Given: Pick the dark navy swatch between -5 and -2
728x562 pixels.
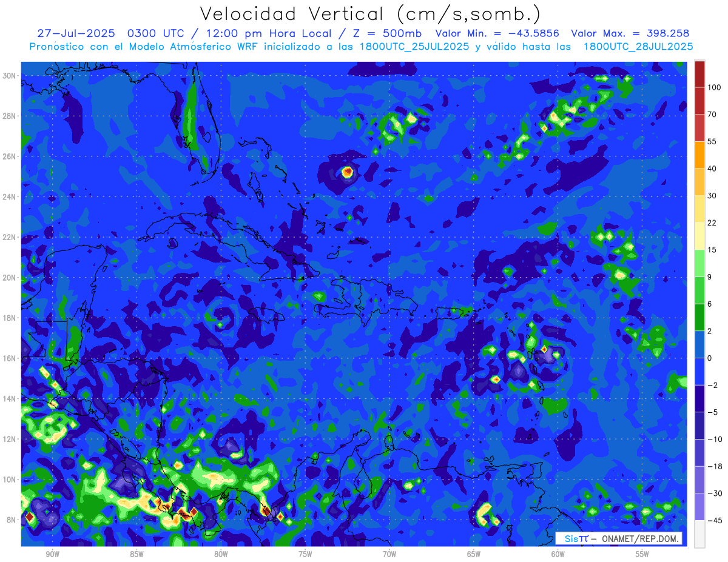Looking at the screenshot, I should (x=699, y=399).
